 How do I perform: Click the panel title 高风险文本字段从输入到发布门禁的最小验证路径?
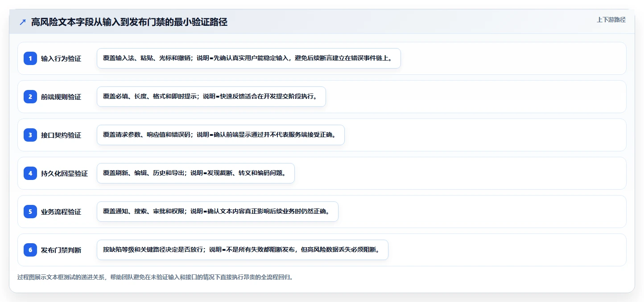[x=129, y=22]
